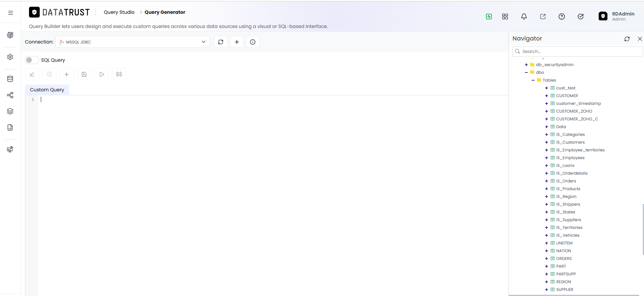The width and height of the screenshot is (644, 296).
Task: Click the Navigator search field
Action: (x=577, y=51)
